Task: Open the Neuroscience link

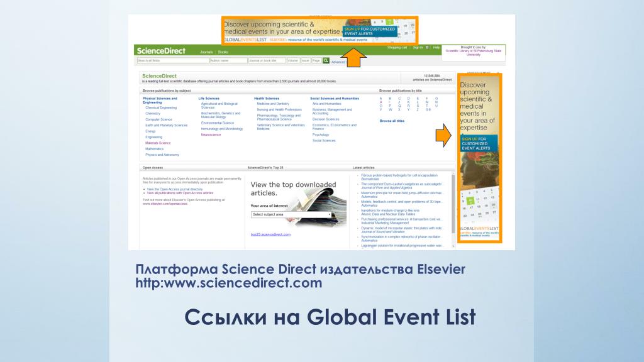Action: 211,134
